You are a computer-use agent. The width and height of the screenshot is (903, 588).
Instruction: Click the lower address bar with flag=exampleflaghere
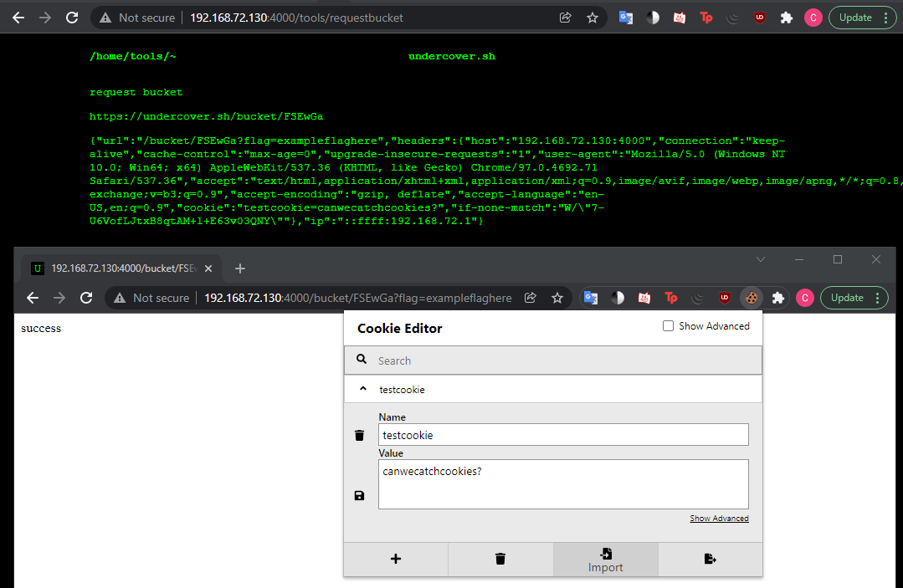coord(357,298)
